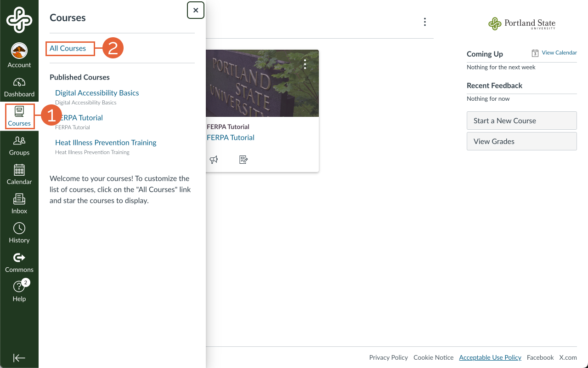Click the 'Recent Feedback' heading
The height and width of the screenshot is (368, 588).
click(494, 86)
